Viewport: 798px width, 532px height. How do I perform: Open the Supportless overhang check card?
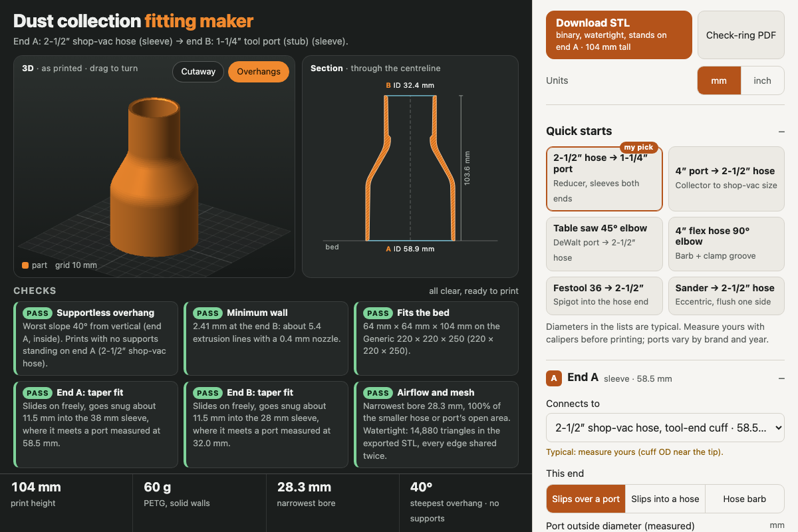point(96,338)
